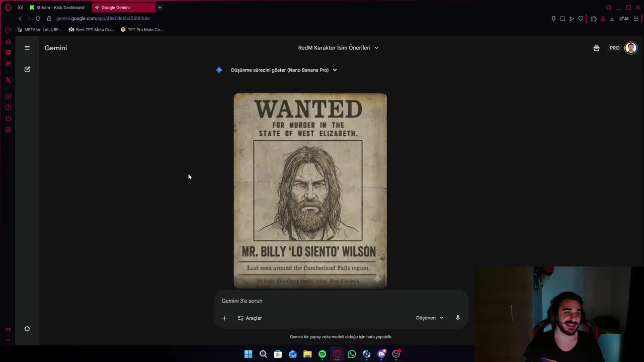Activate the microphone voice input

coord(457,318)
